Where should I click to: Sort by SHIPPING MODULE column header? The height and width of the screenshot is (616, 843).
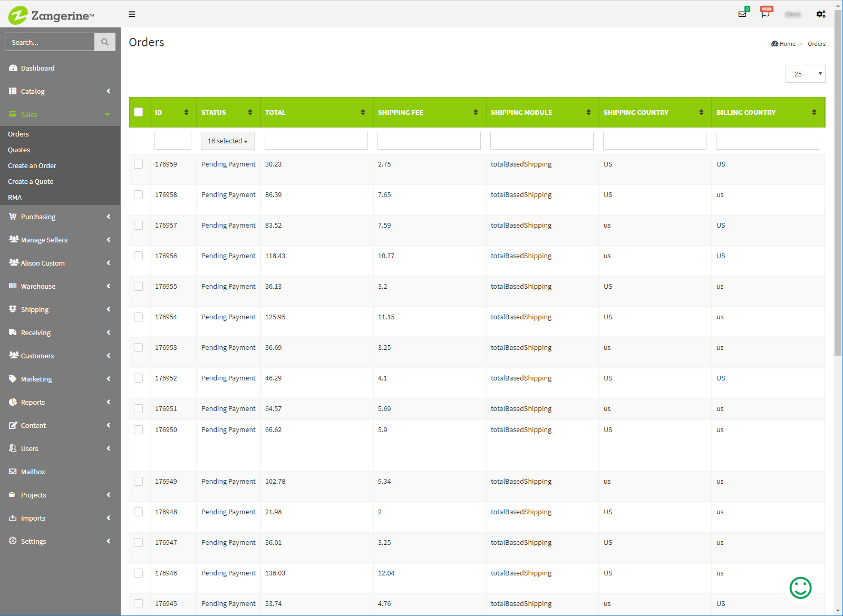542,112
